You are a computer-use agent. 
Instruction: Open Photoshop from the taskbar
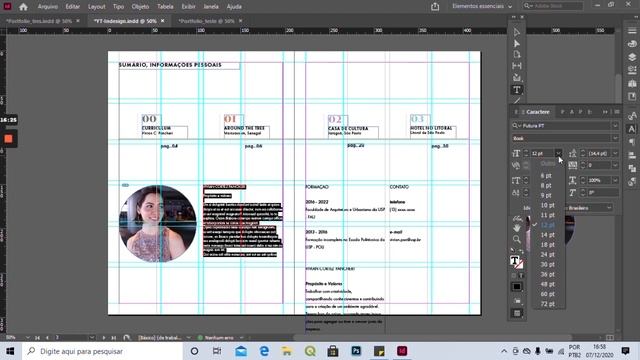pyautogui.click(x=356, y=351)
